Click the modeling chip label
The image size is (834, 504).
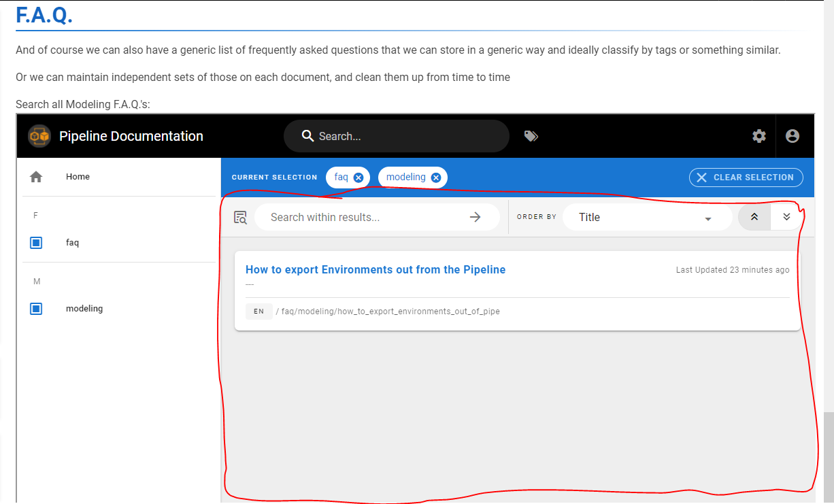pos(406,177)
